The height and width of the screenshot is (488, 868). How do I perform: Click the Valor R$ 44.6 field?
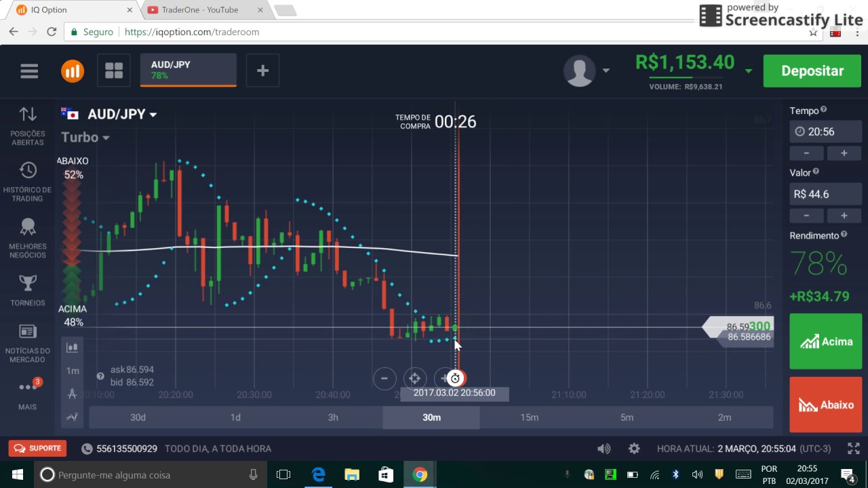(x=825, y=194)
